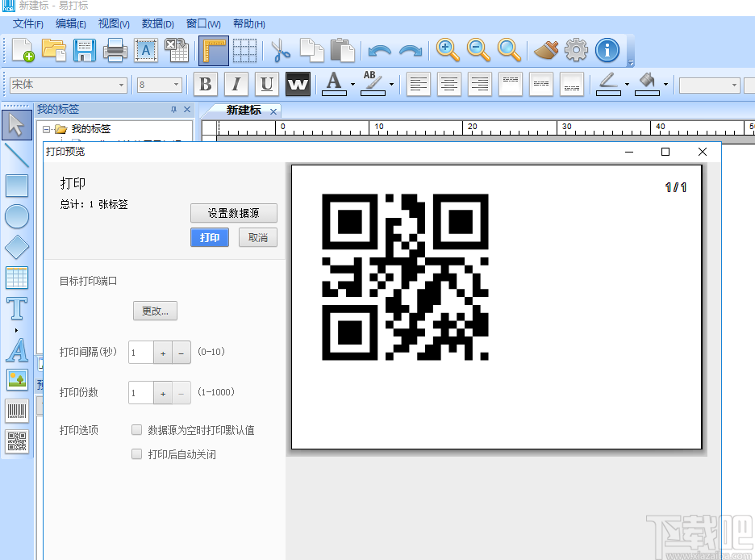Open the data table import icon
The height and width of the screenshot is (560, 755).
pos(177,50)
